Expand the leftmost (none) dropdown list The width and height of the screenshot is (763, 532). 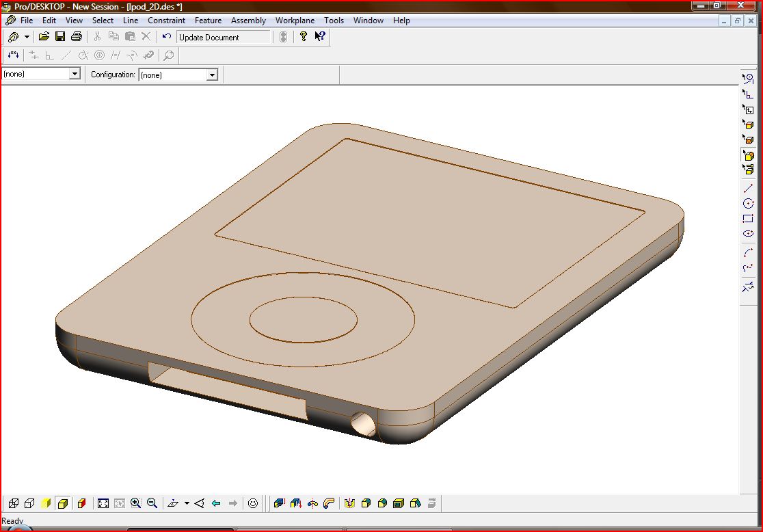point(75,74)
